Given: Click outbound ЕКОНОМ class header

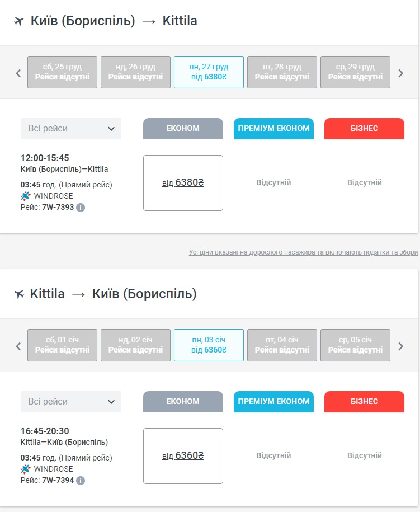Looking at the screenshot, I should [183, 129].
